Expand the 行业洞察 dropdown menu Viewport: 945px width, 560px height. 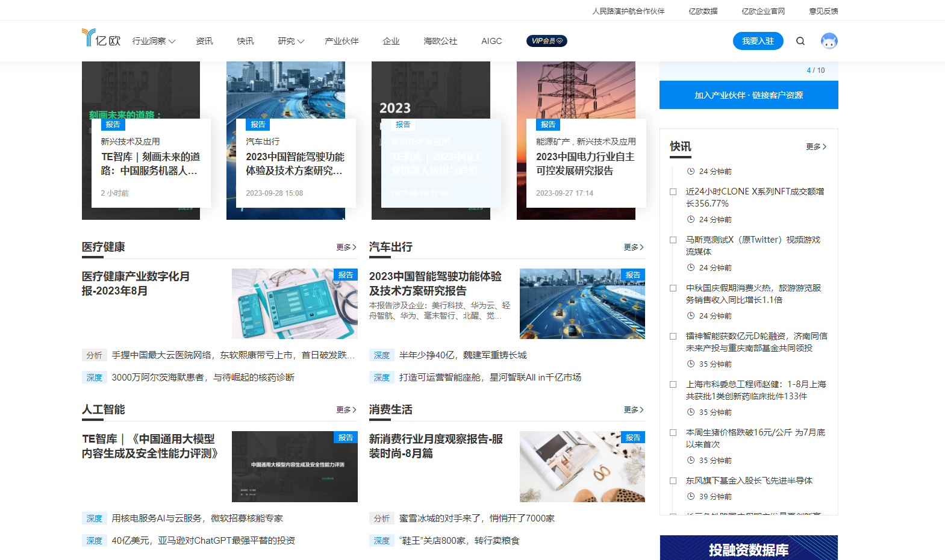154,41
